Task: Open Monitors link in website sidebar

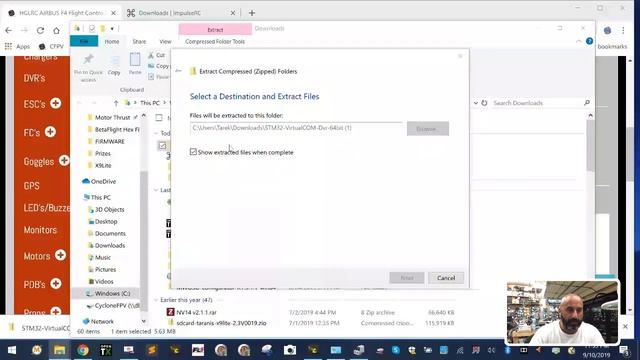Action: 40,230
